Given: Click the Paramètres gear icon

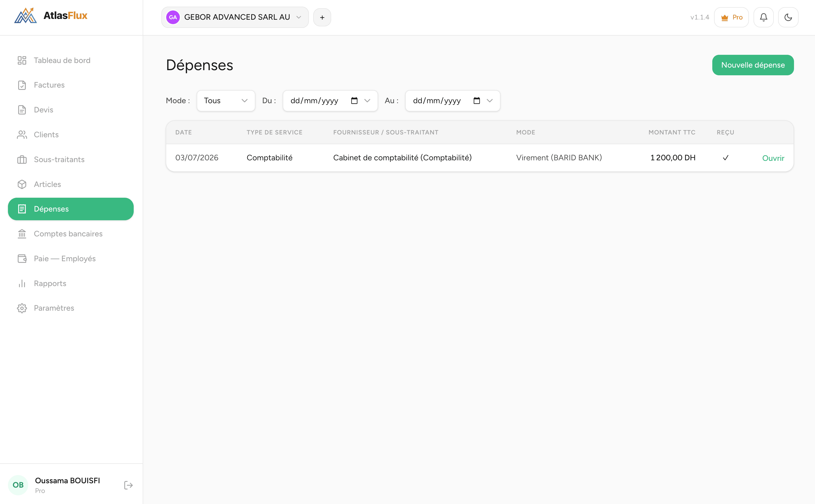Looking at the screenshot, I should click(x=22, y=308).
